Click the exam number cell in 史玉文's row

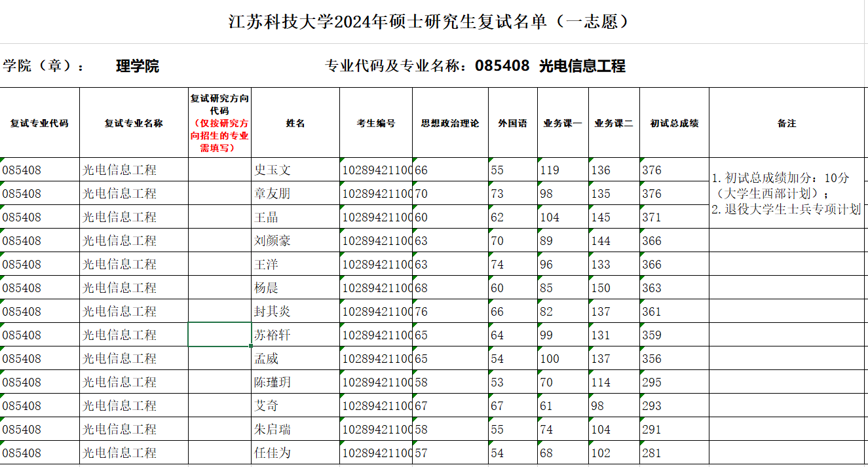(x=376, y=170)
